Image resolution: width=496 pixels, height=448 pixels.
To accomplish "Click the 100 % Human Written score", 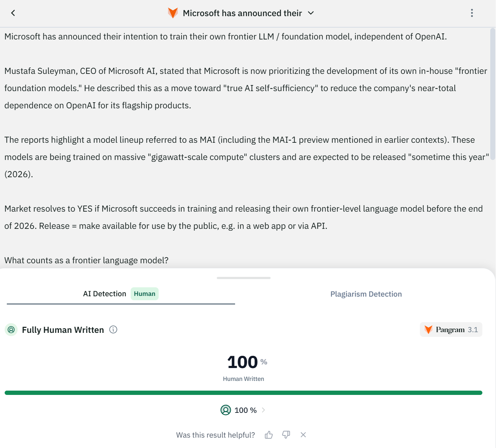I will (x=243, y=362).
